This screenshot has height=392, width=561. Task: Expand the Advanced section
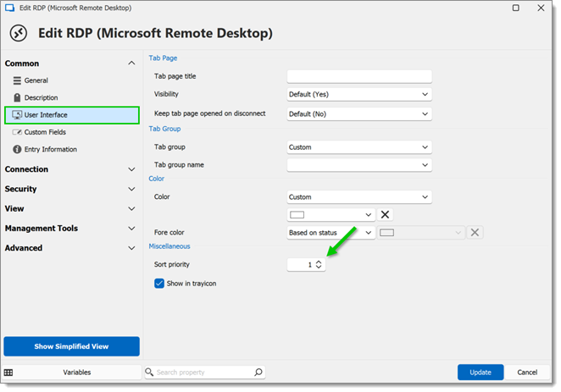point(131,248)
